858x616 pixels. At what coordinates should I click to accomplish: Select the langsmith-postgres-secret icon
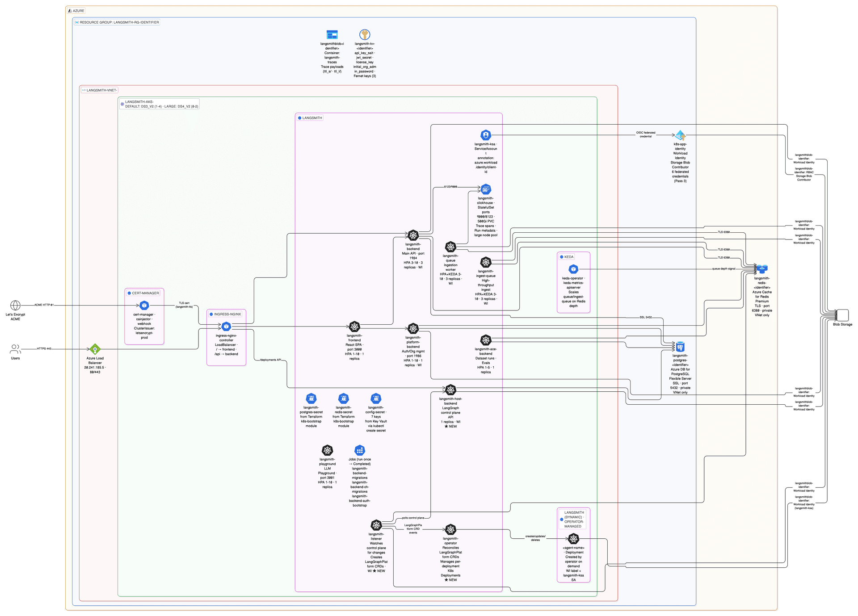311,398
